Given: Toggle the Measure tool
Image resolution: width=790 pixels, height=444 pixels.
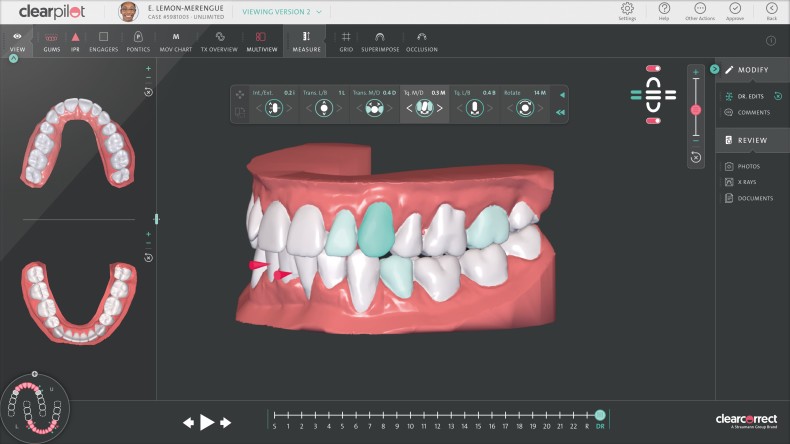Looking at the screenshot, I should pyautogui.click(x=306, y=40).
